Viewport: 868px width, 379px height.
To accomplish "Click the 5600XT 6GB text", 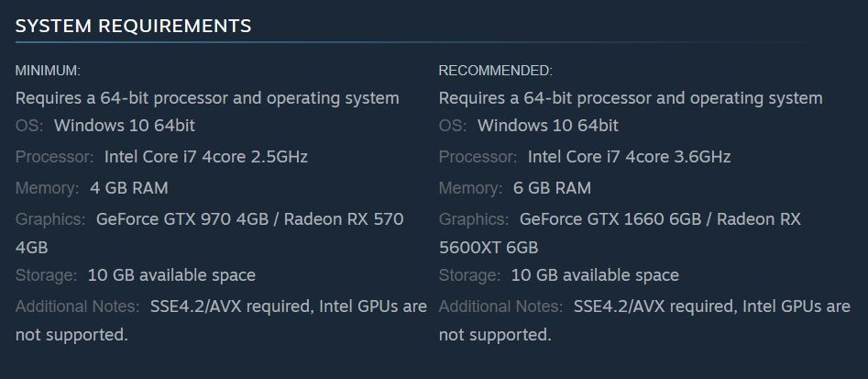I will [489, 248].
